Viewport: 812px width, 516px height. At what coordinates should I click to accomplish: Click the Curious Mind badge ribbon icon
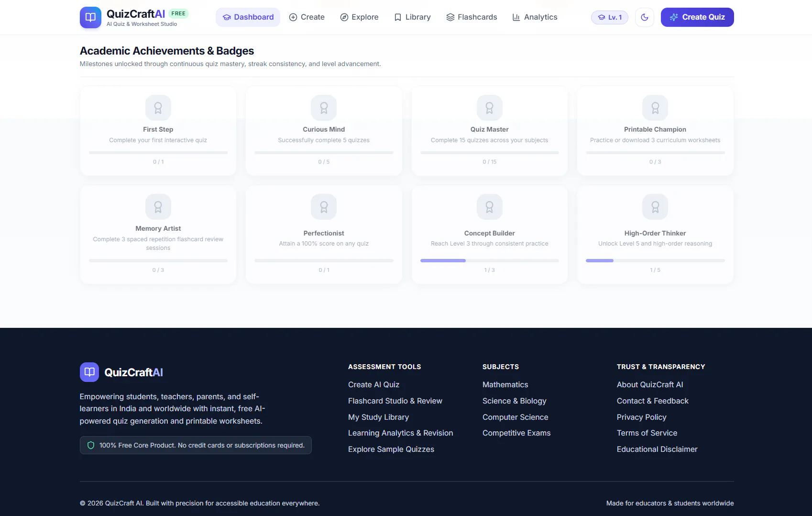324,108
